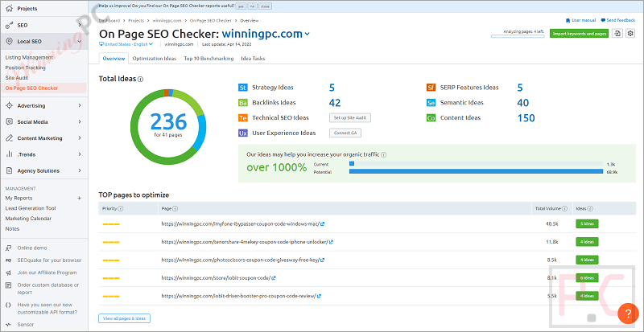
Task: Open Lead Generation Tool in sidebar
Action: tap(31, 208)
